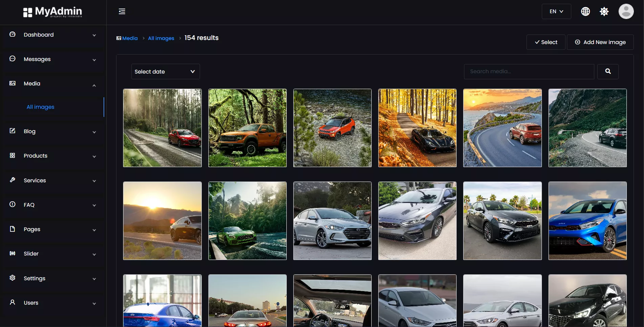Collapse the sidebar with the hamburger icon
Screen dimensions: 644x327
[x=122, y=12]
